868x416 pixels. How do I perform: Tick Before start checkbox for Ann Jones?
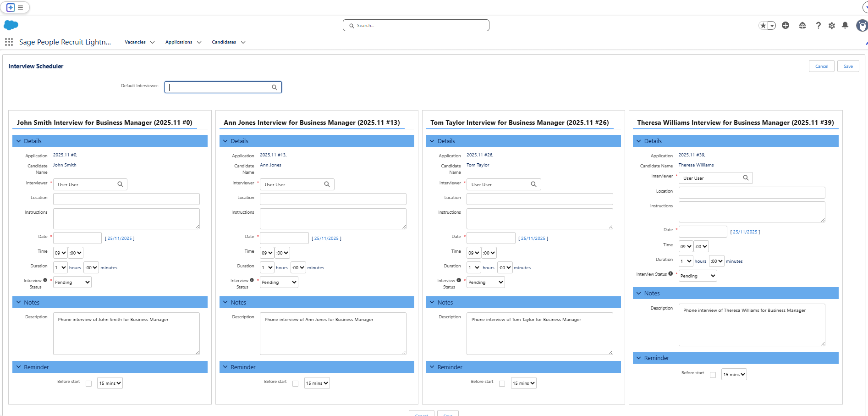[x=296, y=383]
